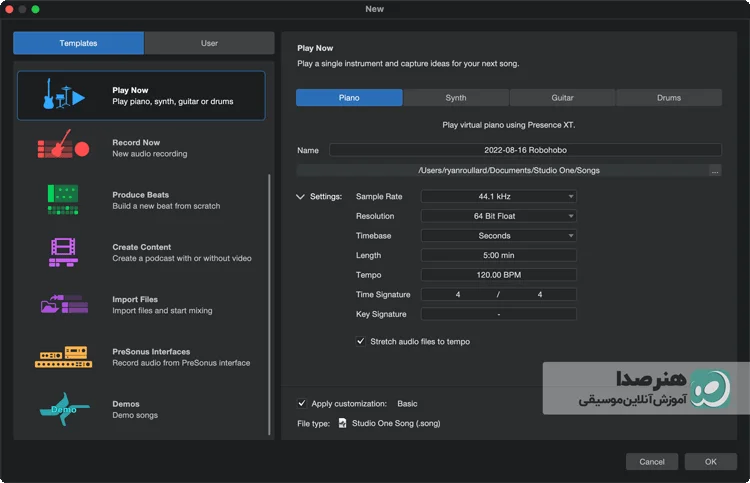Select the Piano instrument tab
Screen dimensions: 750x483
[x=349, y=98]
